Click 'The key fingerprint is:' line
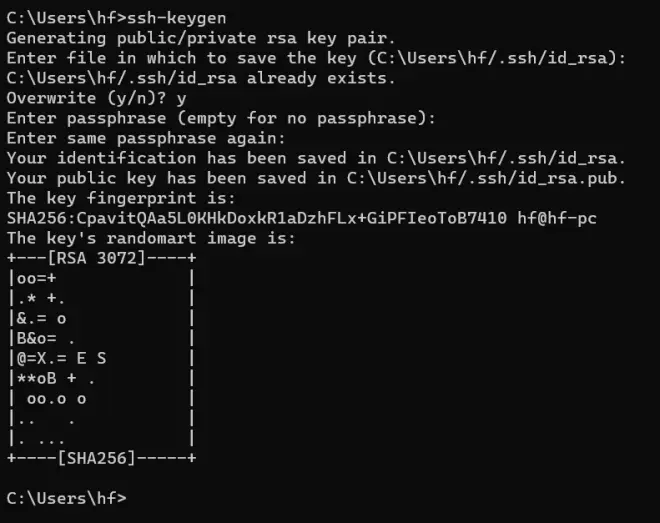The height and width of the screenshot is (523, 660). [121, 198]
